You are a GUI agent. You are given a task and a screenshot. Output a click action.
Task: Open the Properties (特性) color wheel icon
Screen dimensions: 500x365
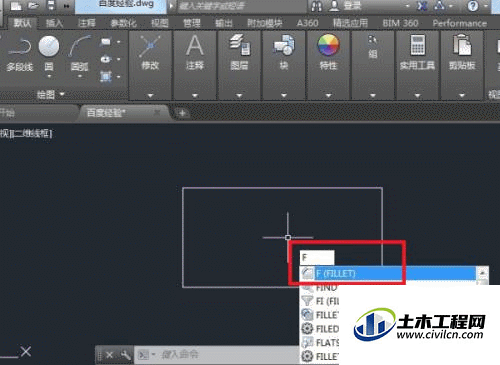328,52
